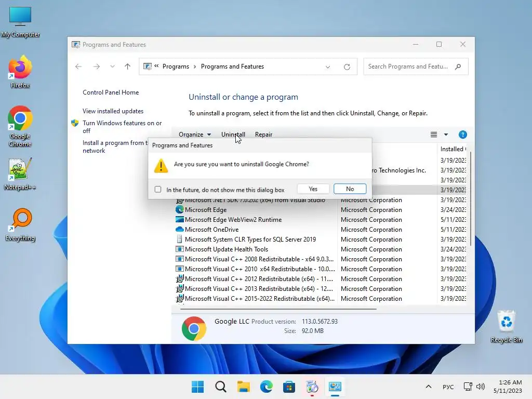Click Repair in the toolbar
This screenshot has height=399, width=532.
[x=263, y=135]
